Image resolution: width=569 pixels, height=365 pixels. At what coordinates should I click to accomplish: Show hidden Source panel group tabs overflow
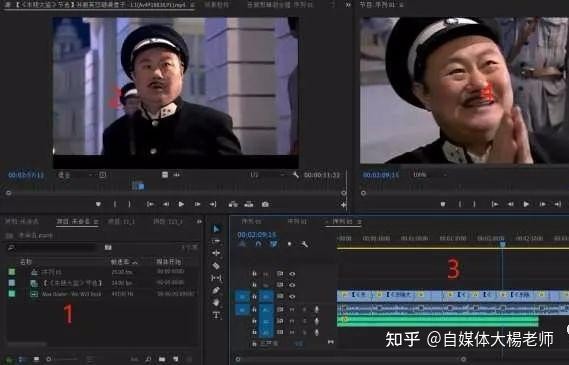(x=348, y=5)
